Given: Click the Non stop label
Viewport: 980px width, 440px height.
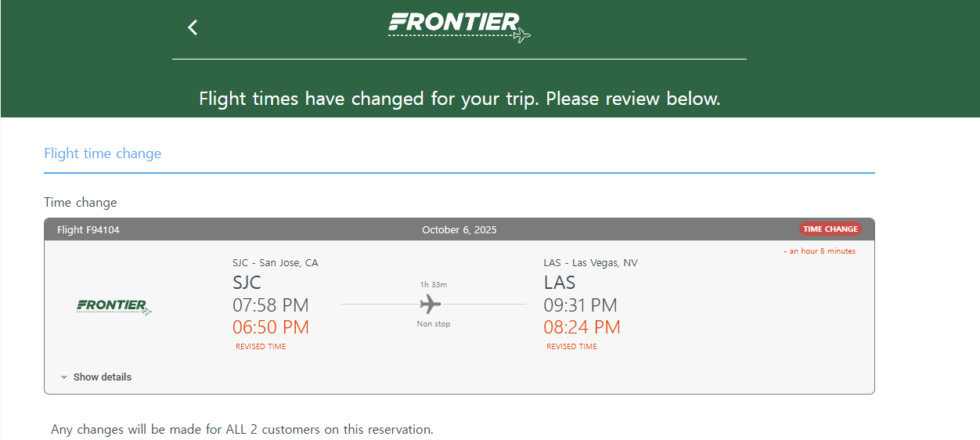Looking at the screenshot, I should tap(434, 324).
